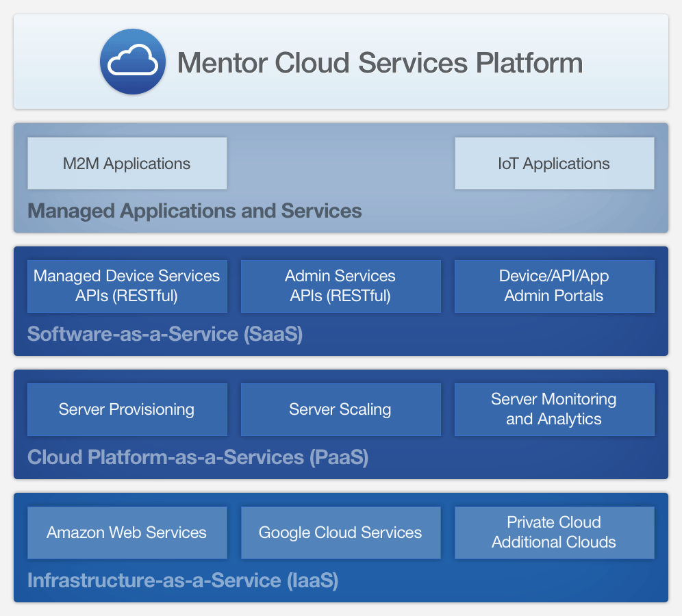
Task: Open Managed Device Services APIs block
Action: pos(127,286)
